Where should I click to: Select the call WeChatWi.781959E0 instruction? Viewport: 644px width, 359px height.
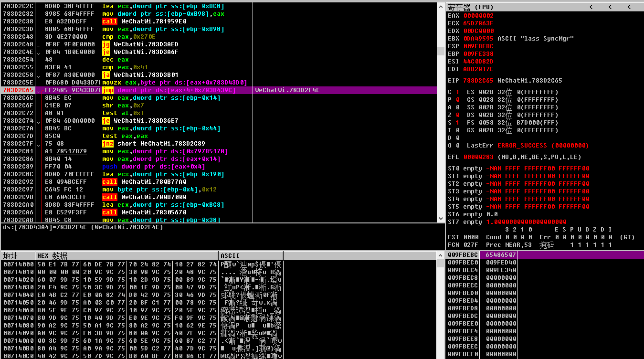(x=144, y=21)
